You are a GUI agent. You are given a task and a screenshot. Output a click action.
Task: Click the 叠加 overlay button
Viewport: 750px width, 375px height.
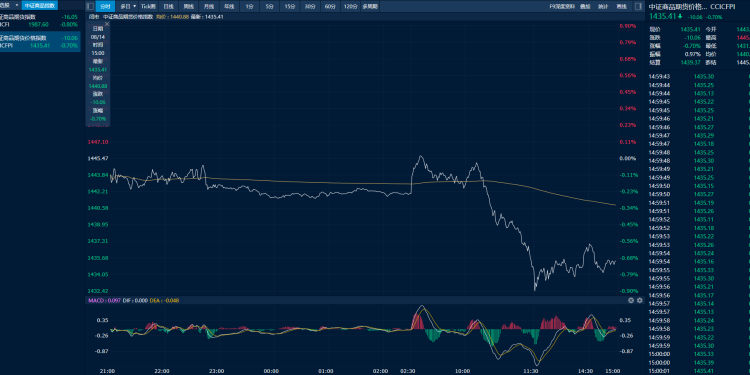point(585,6)
